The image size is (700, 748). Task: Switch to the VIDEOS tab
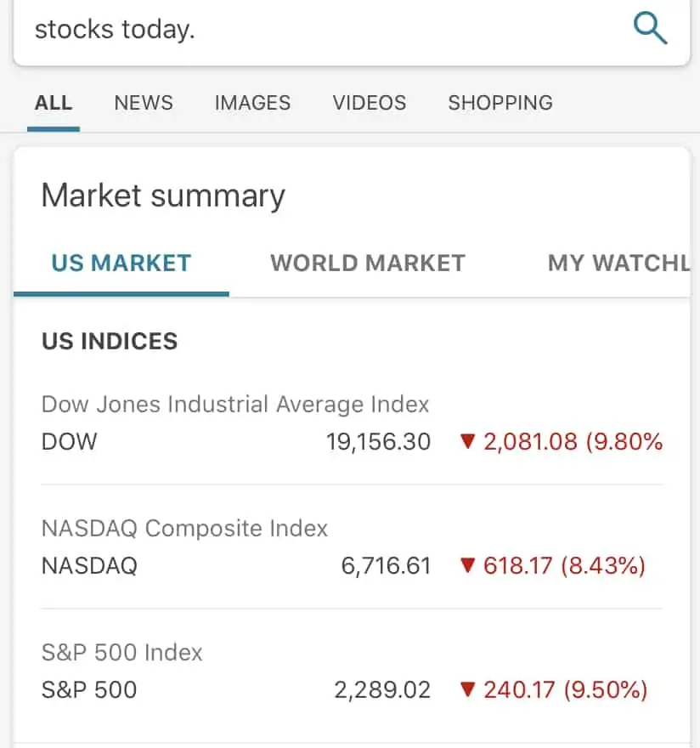point(370,103)
